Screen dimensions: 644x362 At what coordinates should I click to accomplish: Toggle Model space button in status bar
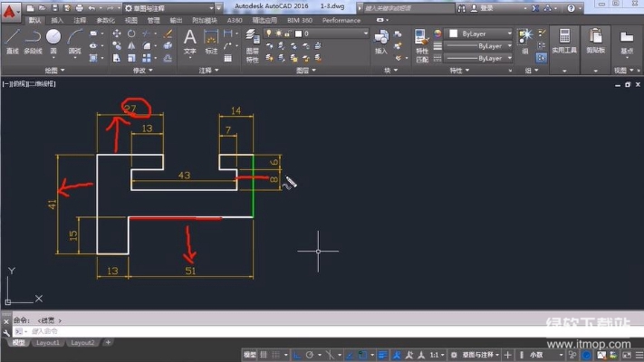249,355
